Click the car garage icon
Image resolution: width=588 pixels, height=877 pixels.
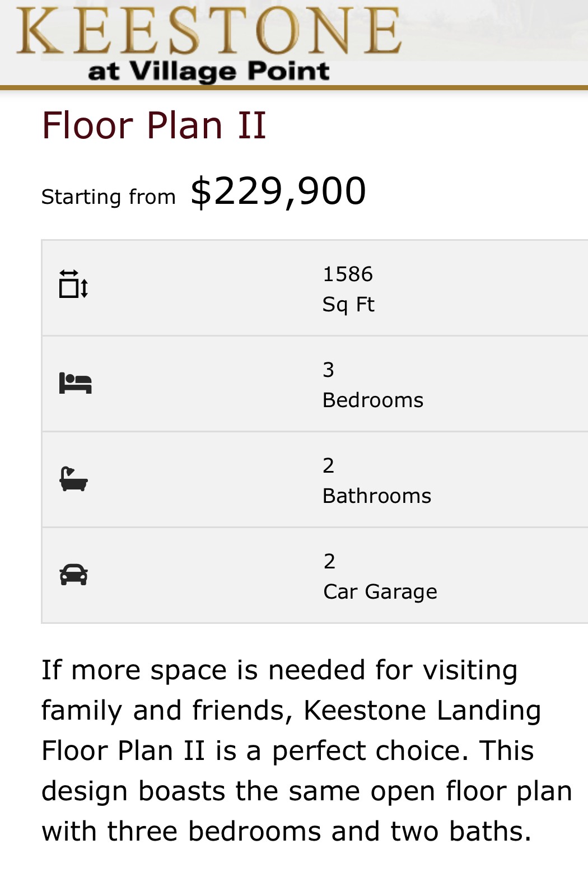[x=74, y=575]
